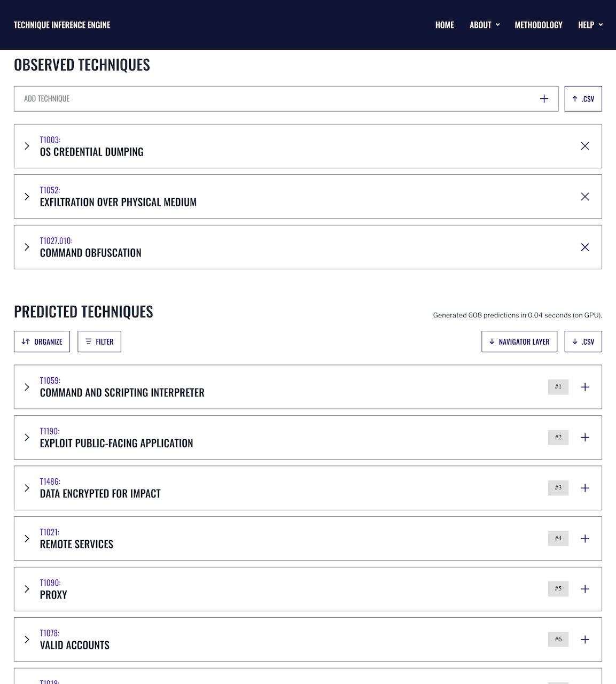Screen dimensions: 616x684
Task: Add Command and Scripting Interpreter to observed
Action: 585,387
